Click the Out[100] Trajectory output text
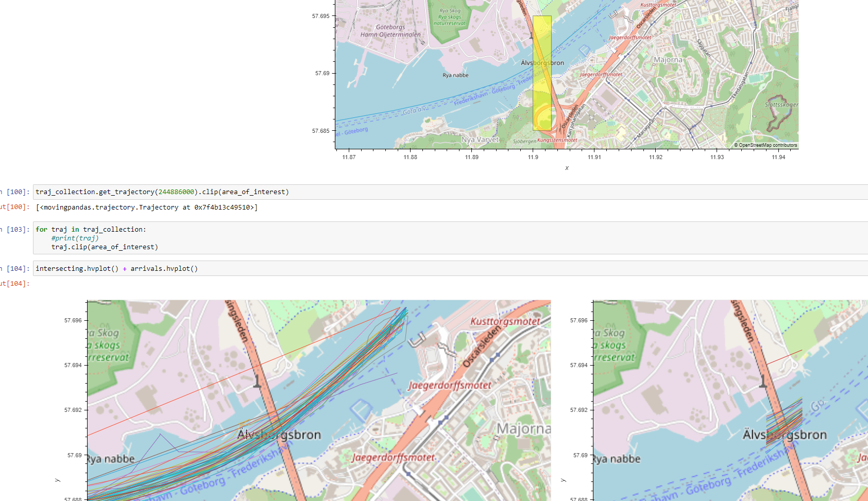This screenshot has height=501, width=868. [147, 207]
